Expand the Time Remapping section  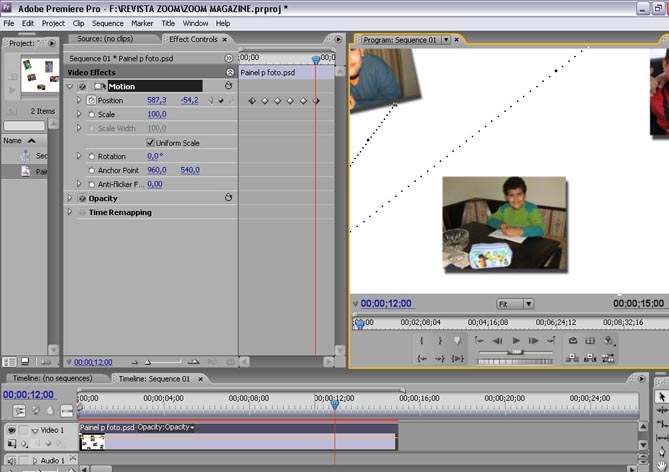click(x=70, y=212)
